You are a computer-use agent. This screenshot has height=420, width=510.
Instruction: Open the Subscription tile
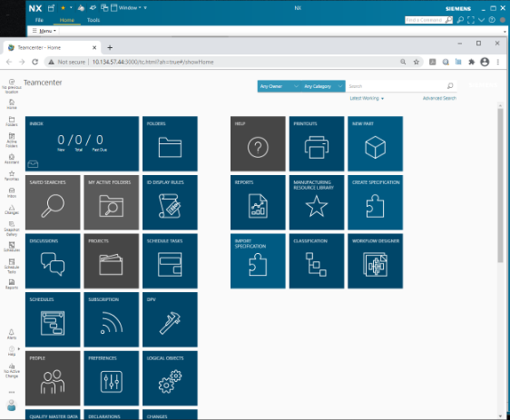pyautogui.click(x=111, y=320)
